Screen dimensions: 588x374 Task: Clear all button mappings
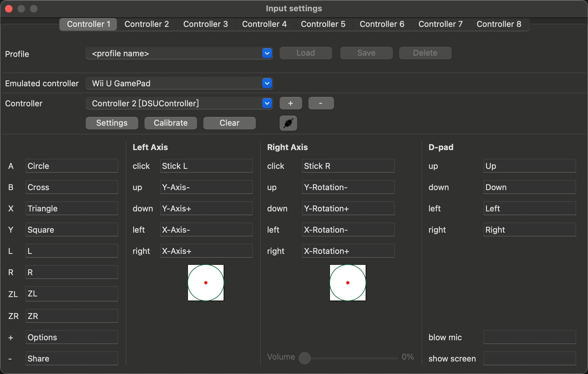(x=229, y=123)
